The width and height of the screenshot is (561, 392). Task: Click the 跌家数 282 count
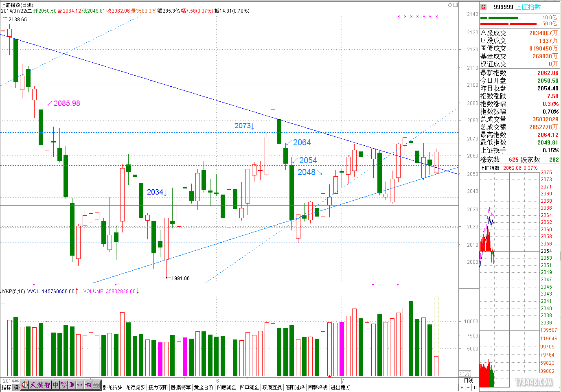tap(554, 160)
